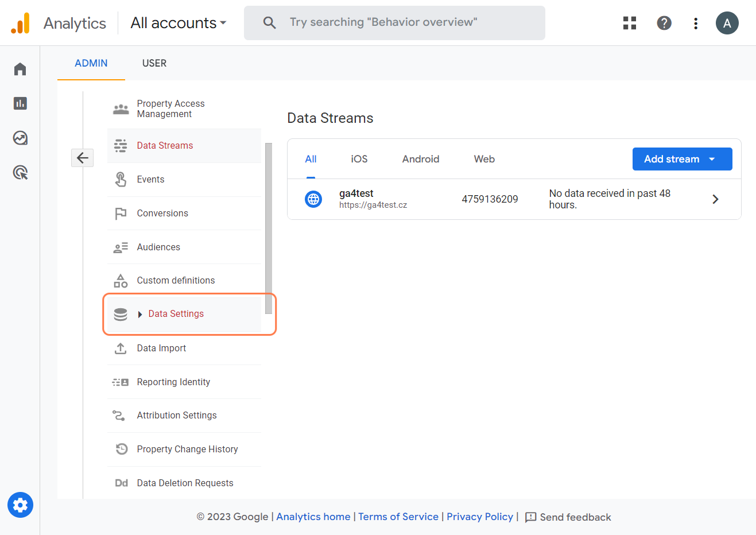Open the Explore icon in left sidebar

coord(20,138)
